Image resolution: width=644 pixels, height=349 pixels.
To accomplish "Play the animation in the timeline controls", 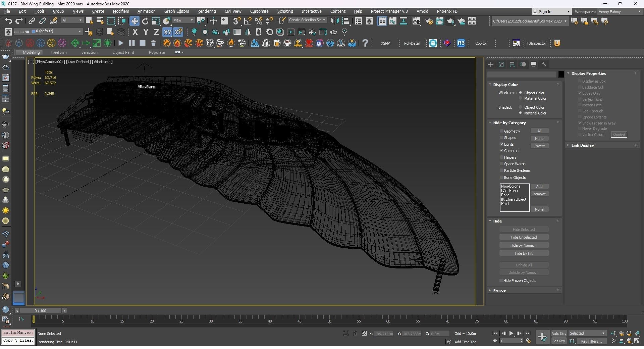I will point(511,333).
